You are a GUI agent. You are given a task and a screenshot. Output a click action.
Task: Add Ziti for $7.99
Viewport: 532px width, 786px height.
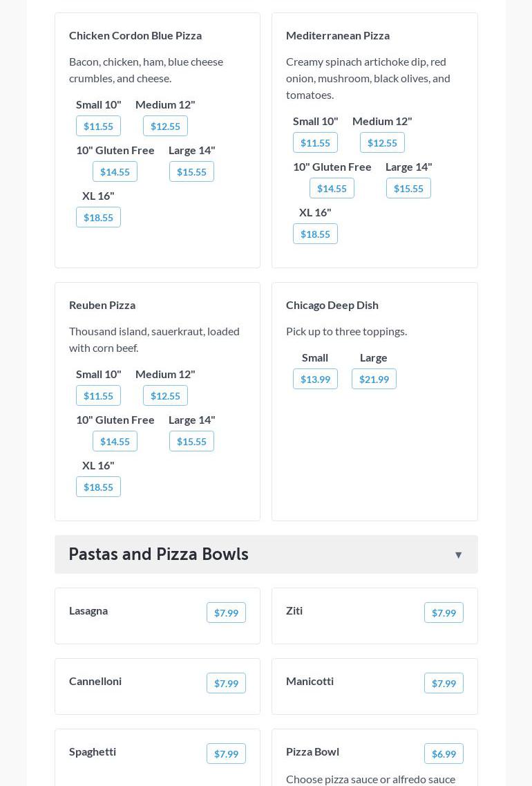point(444,613)
